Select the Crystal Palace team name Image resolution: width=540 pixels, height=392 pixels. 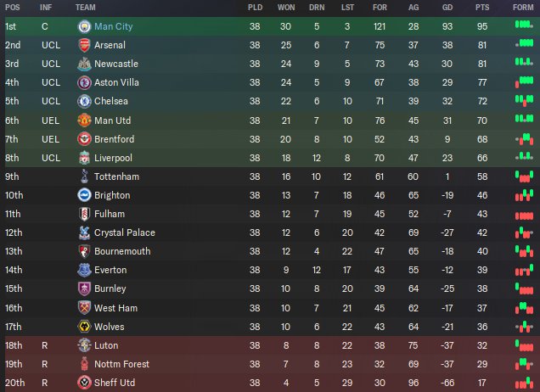pyautogui.click(x=125, y=232)
